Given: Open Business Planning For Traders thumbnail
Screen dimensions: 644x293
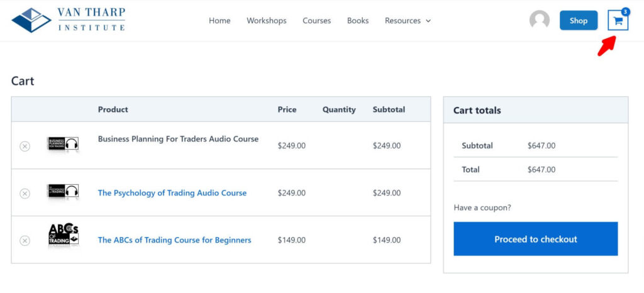Looking at the screenshot, I should (x=63, y=144).
